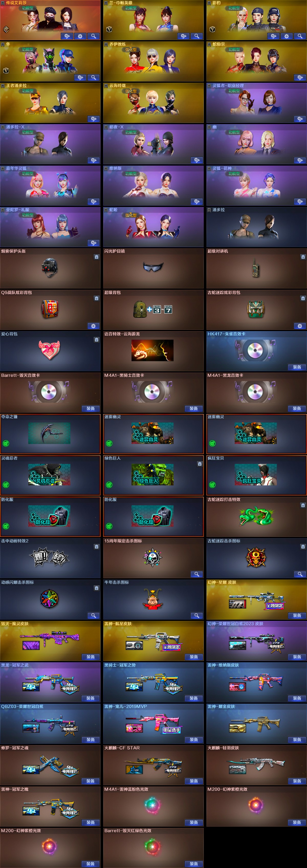Click the magnifier icon on 传说艾莉莎 card
The image size is (307, 868).
(93, 36)
